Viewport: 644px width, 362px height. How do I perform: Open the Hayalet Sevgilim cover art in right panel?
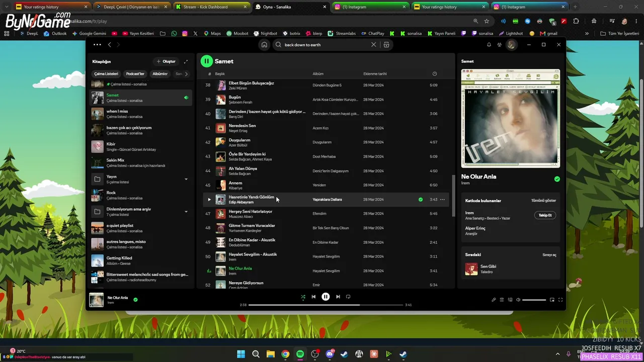pos(511,119)
